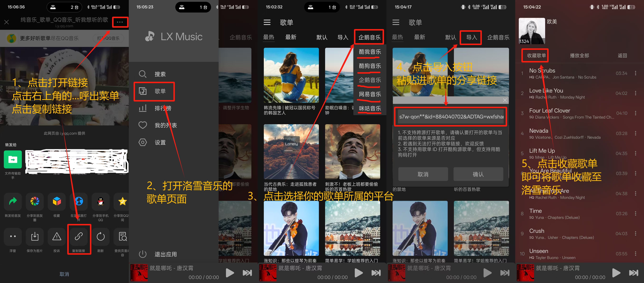Viewport: 644px width, 283px height.
Task: Expand the ... menu at top of QQ Music page
Action: 120,22
